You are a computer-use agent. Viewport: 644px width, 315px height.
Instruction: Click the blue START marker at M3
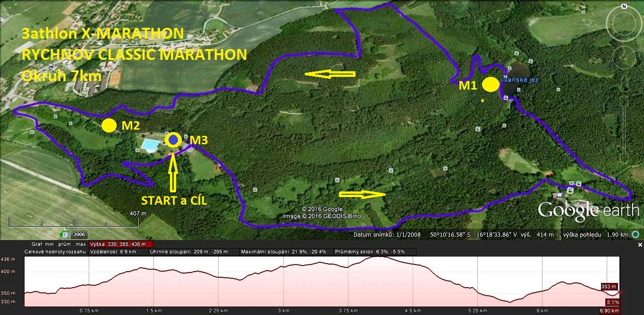(174, 140)
